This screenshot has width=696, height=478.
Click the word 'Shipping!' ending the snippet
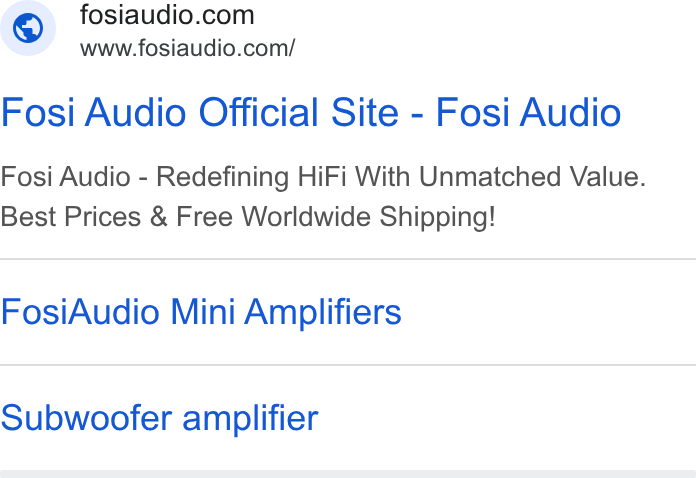437,218
